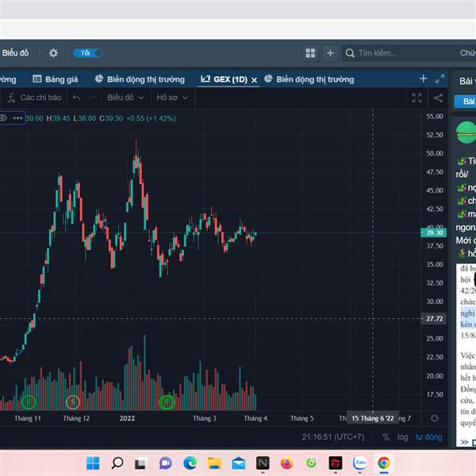Click the Bài button in right panel
This screenshot has height=476, width=476.
[466, 101]
